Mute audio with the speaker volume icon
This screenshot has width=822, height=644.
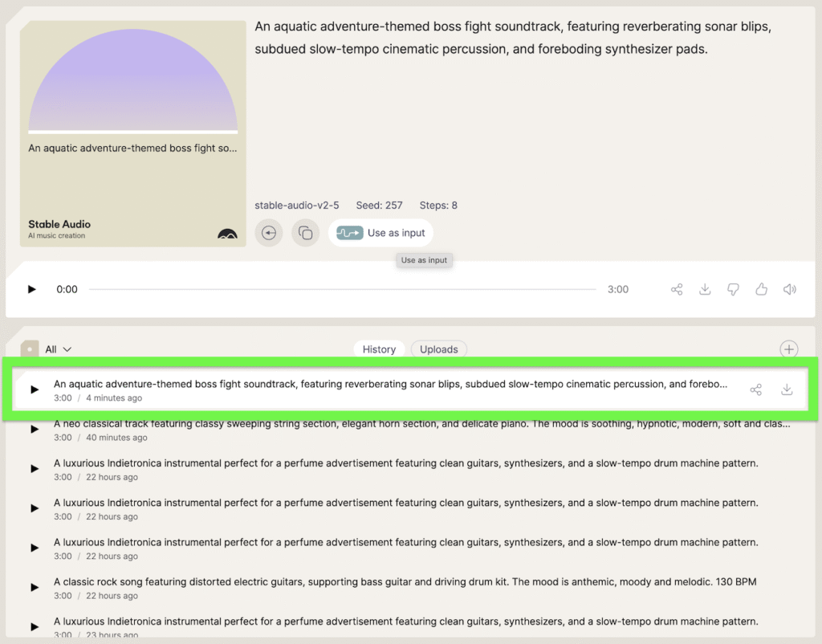790,290
